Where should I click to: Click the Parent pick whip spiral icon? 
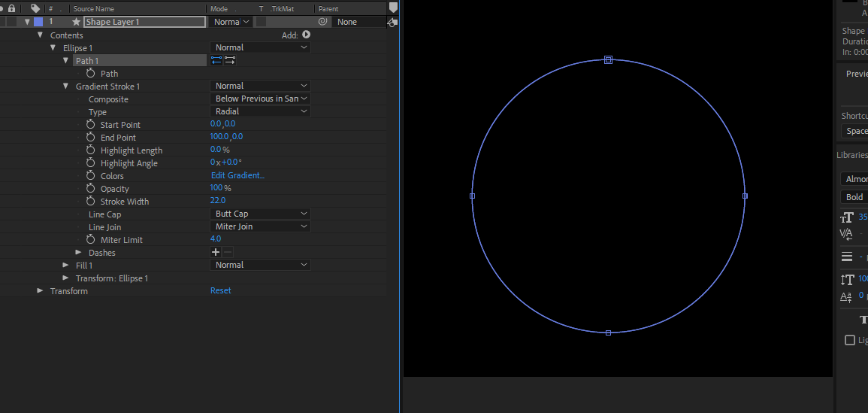[x=322, y=22]
